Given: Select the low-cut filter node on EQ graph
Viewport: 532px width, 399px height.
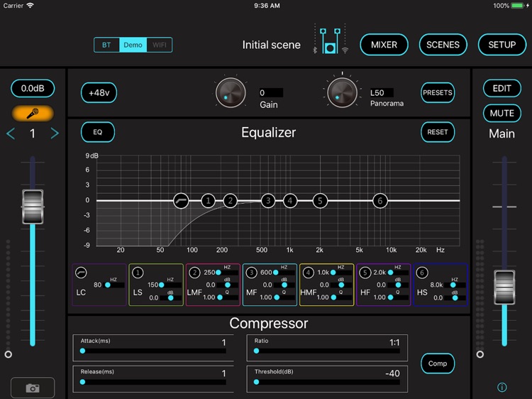Looking at the screenshot, I should [x=182, y=201].
